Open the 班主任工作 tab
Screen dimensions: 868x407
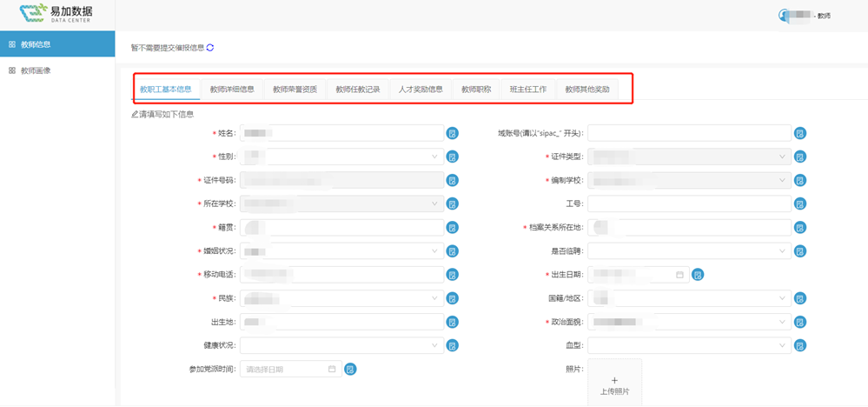[528, 90]
